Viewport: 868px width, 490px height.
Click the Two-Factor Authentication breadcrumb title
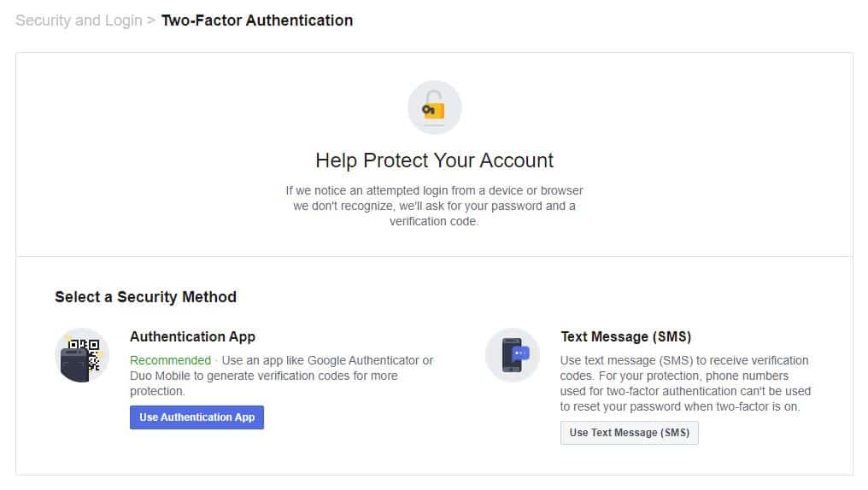[257, 20]
